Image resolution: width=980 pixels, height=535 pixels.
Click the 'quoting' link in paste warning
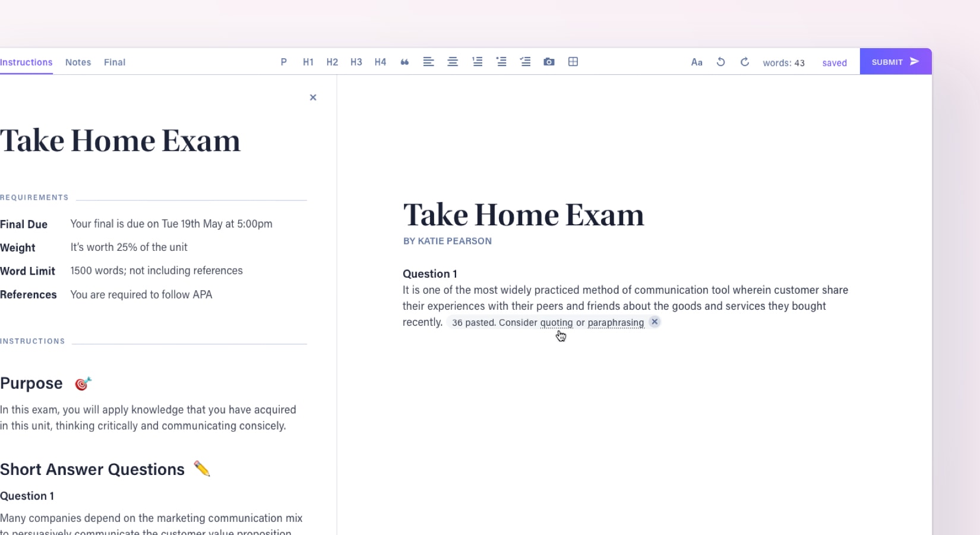(556, 323)
